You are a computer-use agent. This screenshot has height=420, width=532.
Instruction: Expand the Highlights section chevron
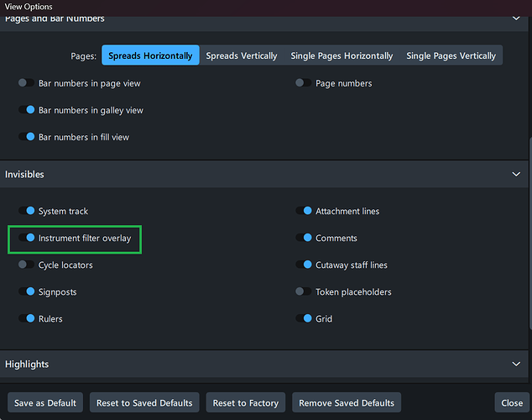click(x=516, y=364)
